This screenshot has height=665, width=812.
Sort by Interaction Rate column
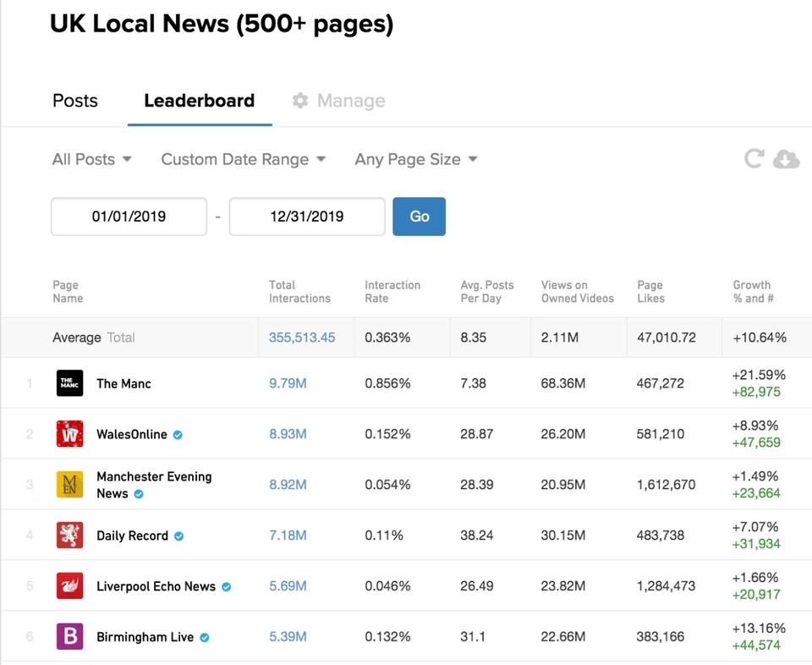[392, 292]
